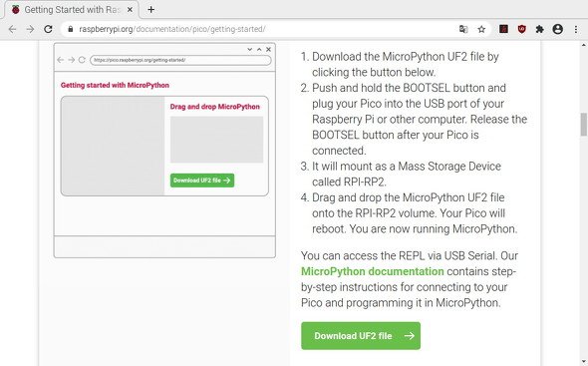Click the translate page icon in address bar
Screen dimensions: 588x366
(x=463, y=29)
